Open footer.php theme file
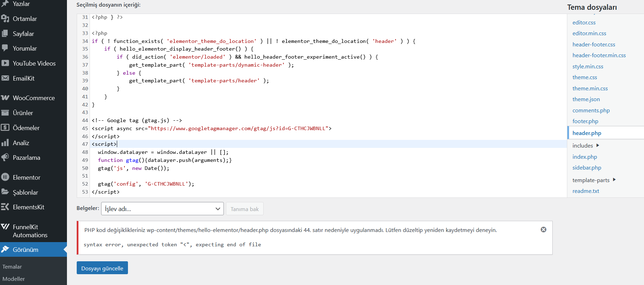 coord(585,121)
